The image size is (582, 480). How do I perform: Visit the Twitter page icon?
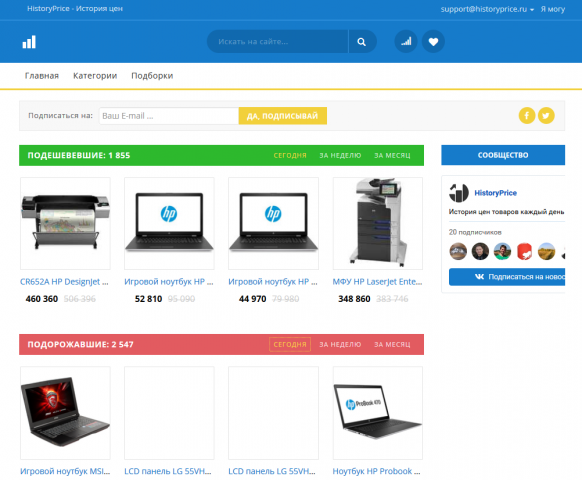pyautogui.click(x=546, y=115)
